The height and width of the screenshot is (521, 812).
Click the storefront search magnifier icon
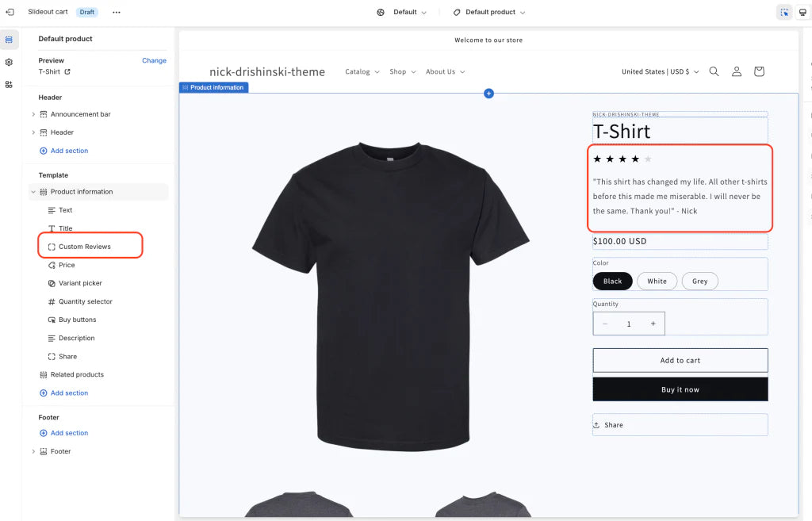tap(714, 71)
